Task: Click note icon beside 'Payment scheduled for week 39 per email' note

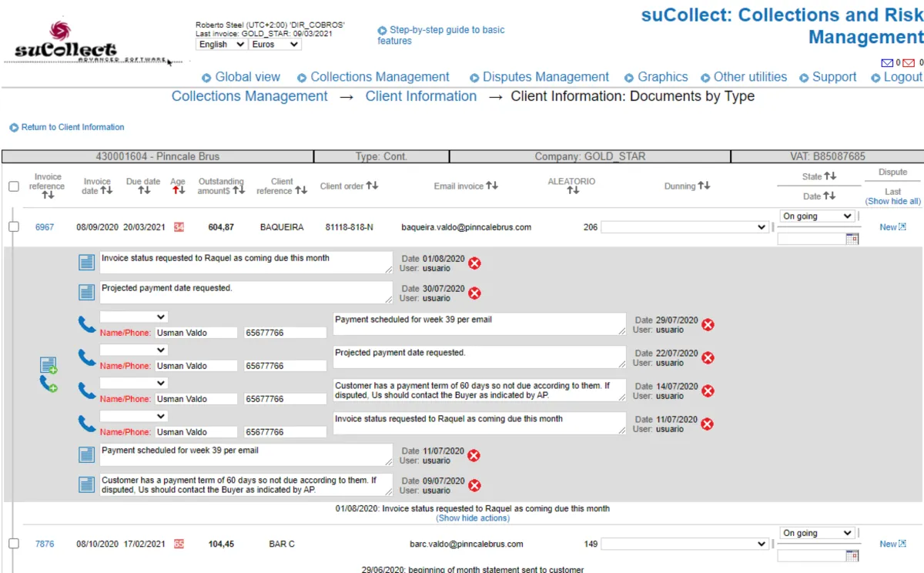Action: coord(86,455)
